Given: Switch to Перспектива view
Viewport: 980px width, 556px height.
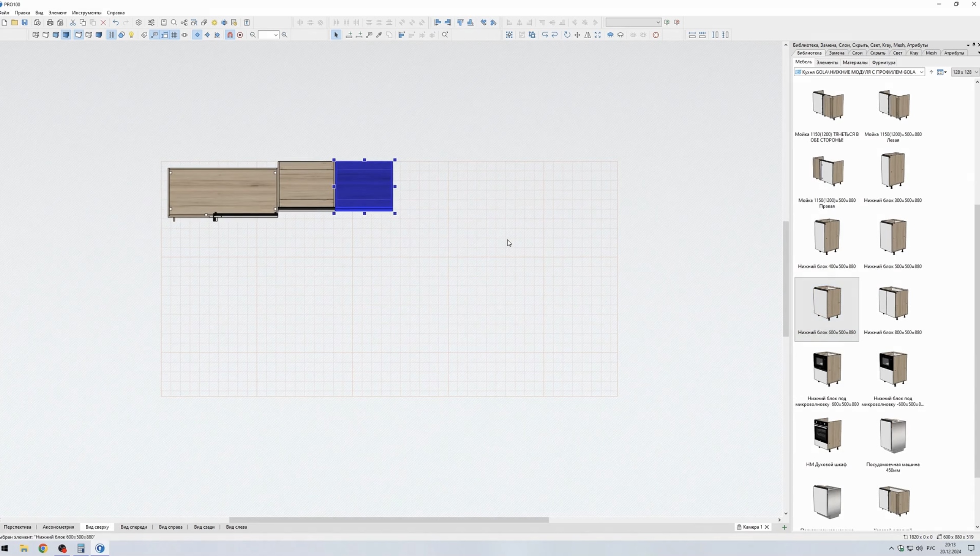Looking at the screenshot, I should pyautogui.click(x=17, y=527).
